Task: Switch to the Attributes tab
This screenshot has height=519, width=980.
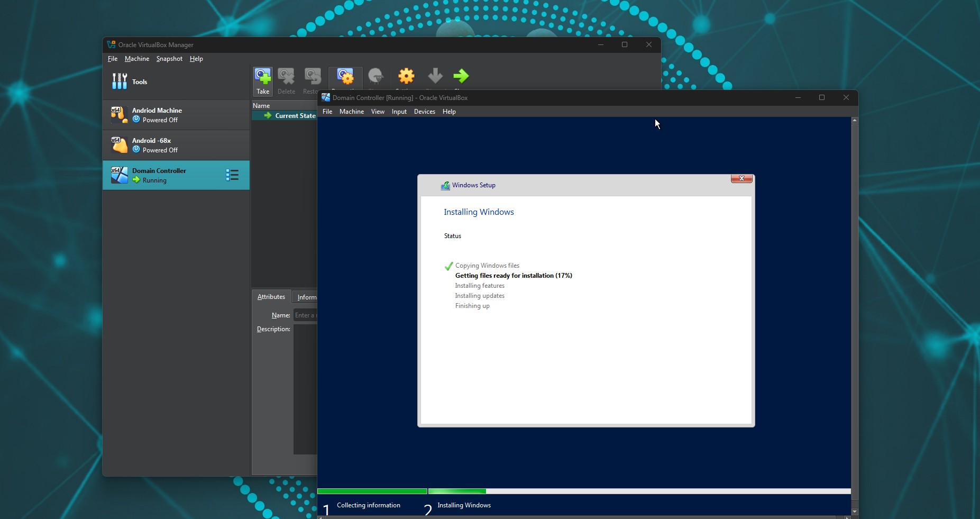Action: 271,297
